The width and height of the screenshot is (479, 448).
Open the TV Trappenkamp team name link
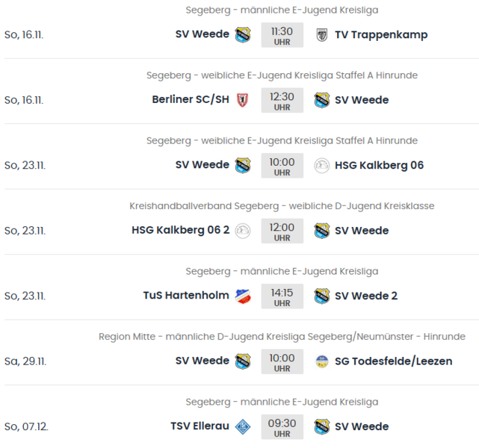tap(381, 35)
